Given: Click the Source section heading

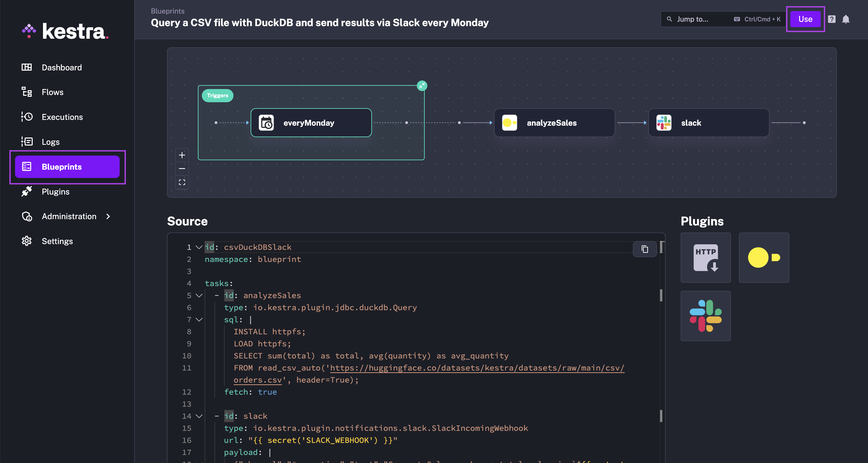Looking at the screenshot, I should [187, 221].
